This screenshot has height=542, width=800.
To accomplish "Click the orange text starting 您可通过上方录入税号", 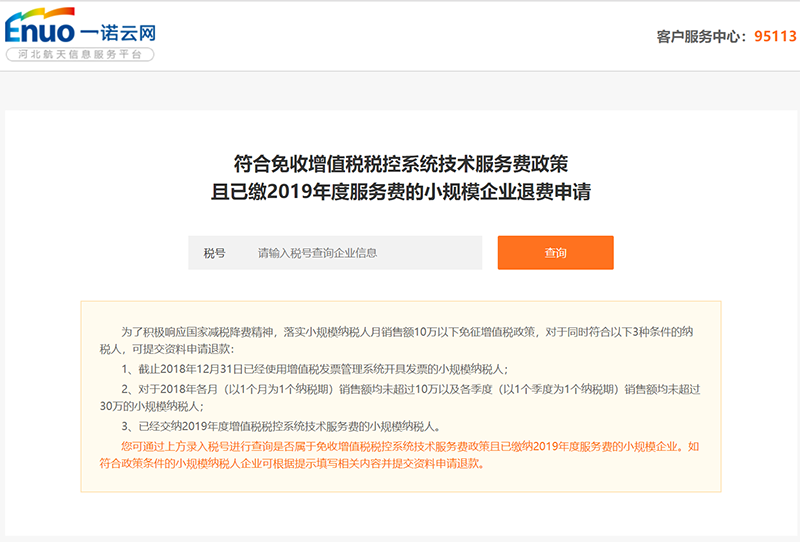I will [x=400, y=445].
